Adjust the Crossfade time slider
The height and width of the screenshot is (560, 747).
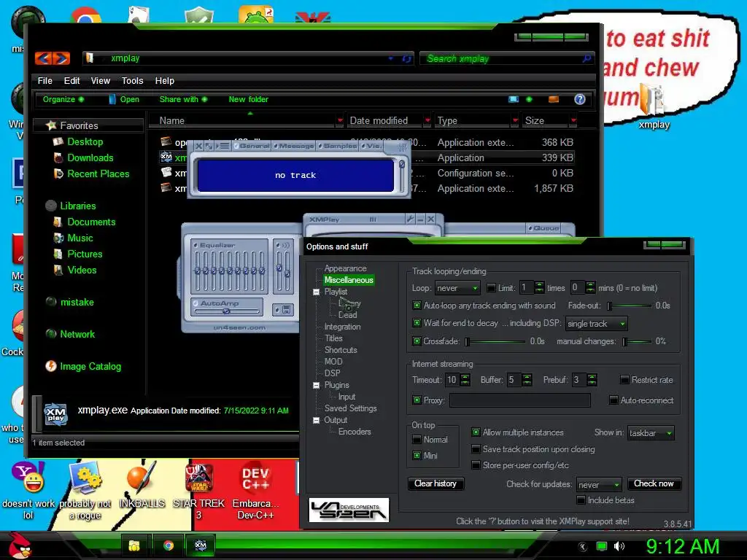[x=495, y=341]
